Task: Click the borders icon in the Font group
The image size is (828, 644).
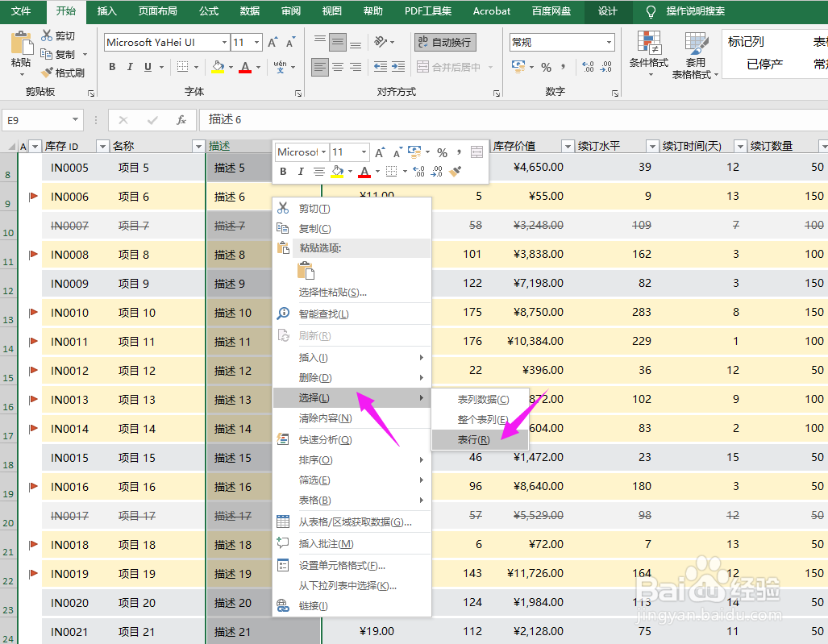Action: 184,68
